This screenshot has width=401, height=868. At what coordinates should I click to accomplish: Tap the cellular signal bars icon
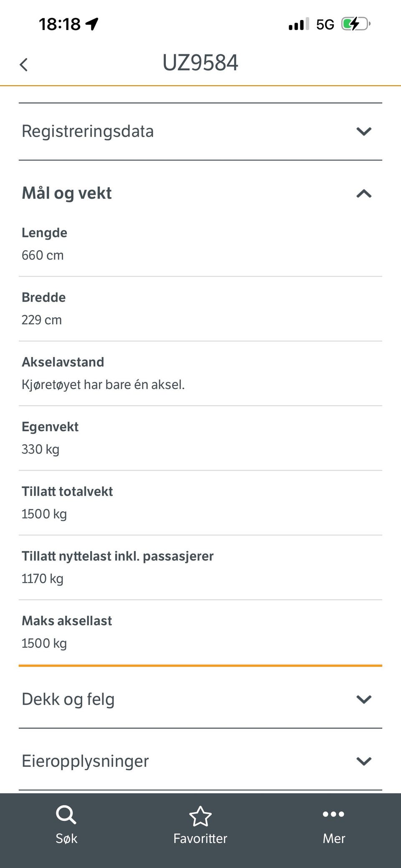[x=299, y=24]
